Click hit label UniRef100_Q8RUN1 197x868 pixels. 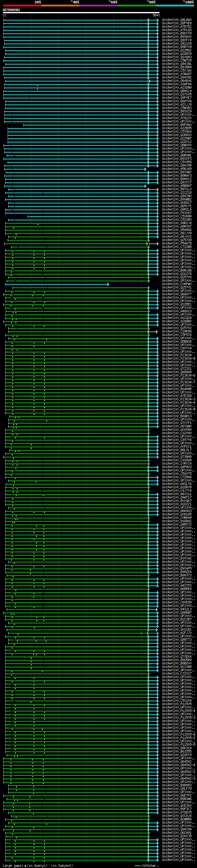(177, 155)
